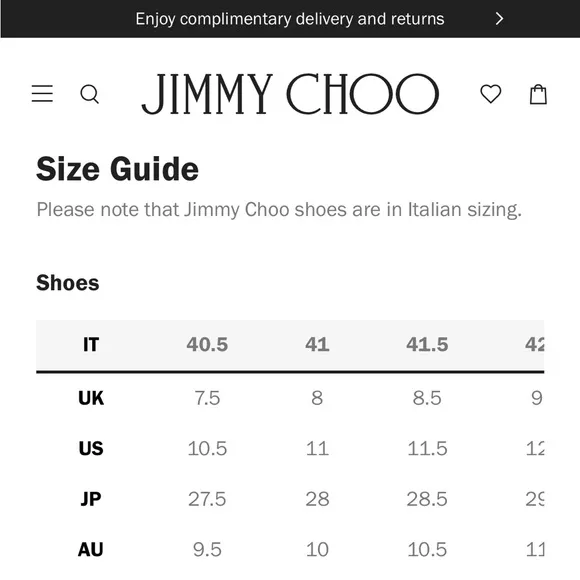Click the Jimmy Choo logo
The height and width of the screenshot is (580, 580).
(290, 94)
